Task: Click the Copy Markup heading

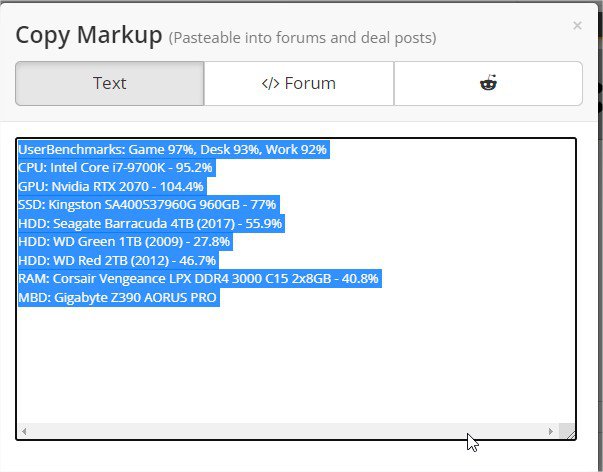Action: [x=89, y=35]
